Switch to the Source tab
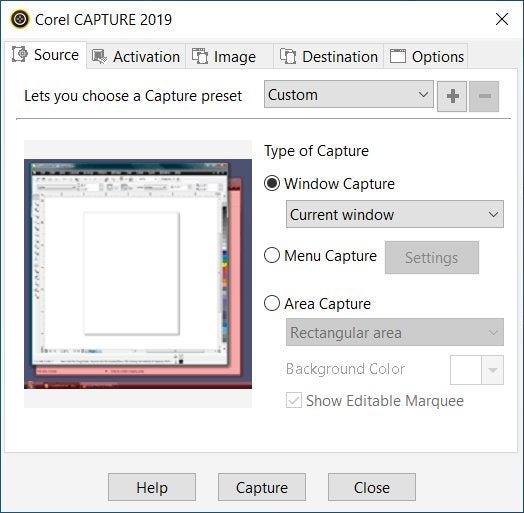 click(x=46, y=55)
